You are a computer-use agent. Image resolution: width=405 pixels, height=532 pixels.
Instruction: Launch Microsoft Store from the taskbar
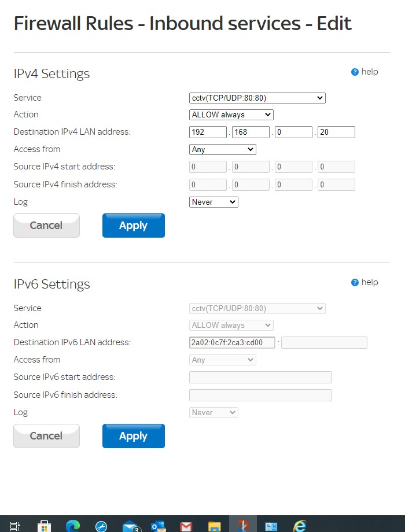[x=44, y=526]
